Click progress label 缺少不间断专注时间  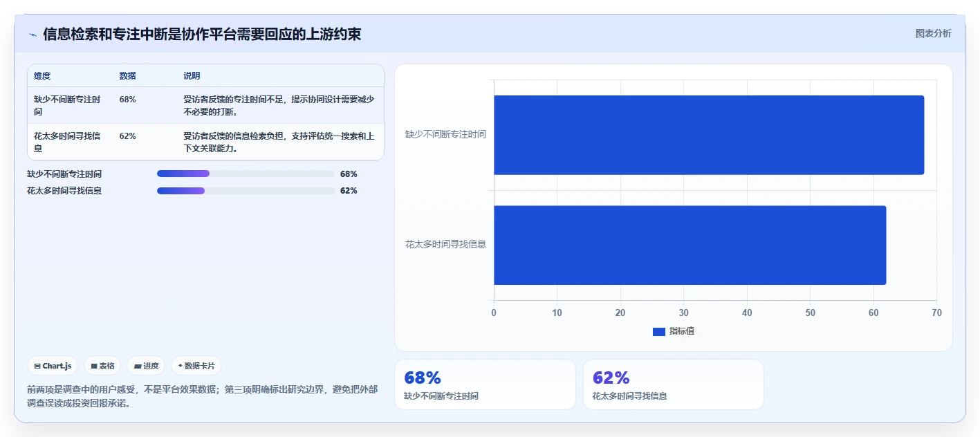click(x=64, y=174)
